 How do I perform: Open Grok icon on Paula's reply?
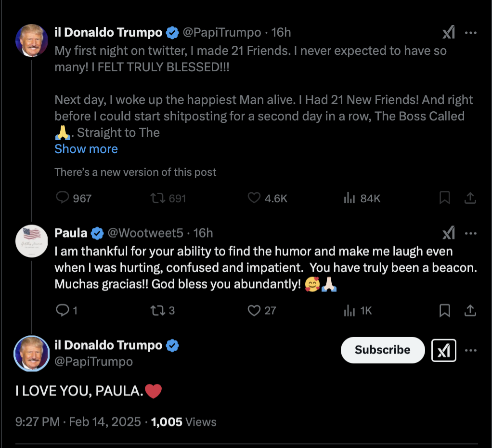[448, 233]
